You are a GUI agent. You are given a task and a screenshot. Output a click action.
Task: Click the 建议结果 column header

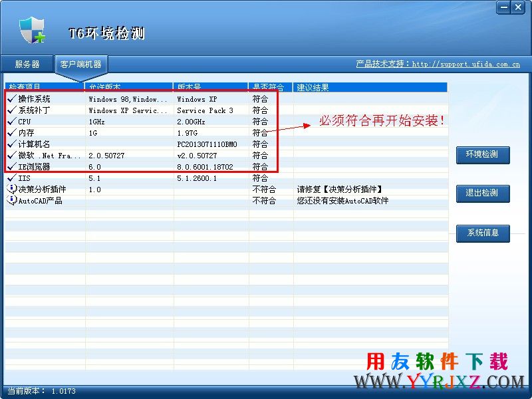370,87
